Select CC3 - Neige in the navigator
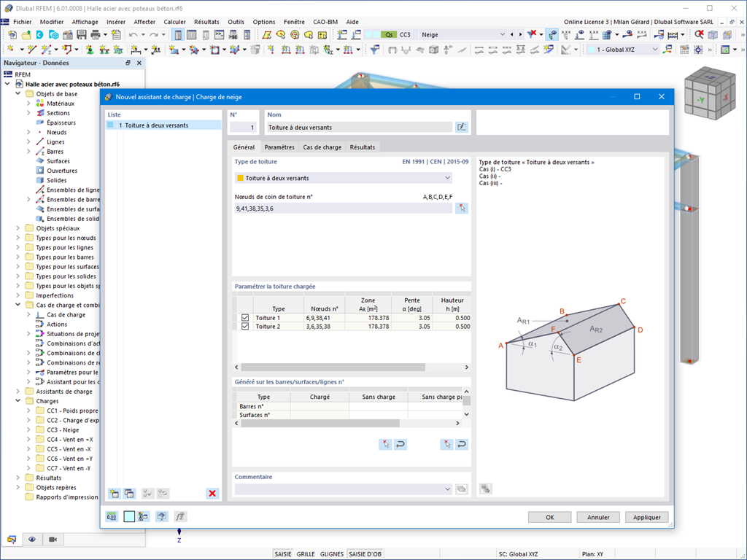This screenshot has width=747, height=560. tap(63, 430)
